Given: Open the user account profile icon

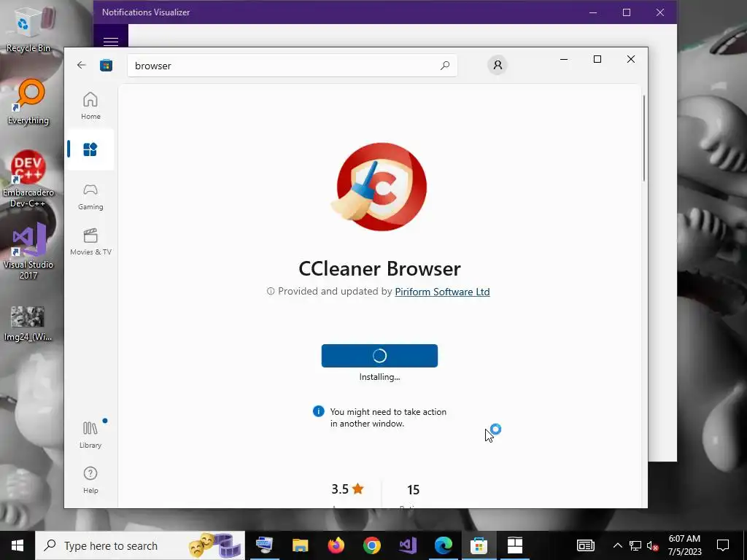Looking at the screenshot, I should coord(498,65).
